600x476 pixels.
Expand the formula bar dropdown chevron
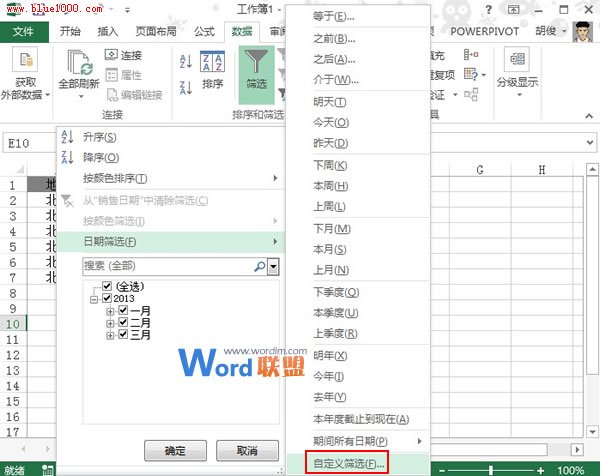tap(590, 143)
